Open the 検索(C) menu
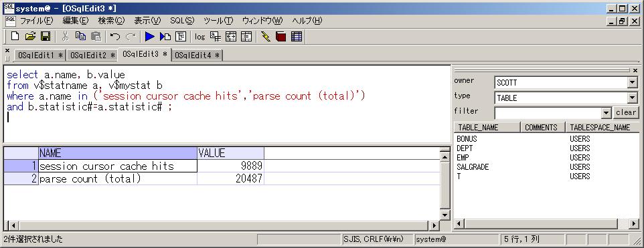The height and width of the screenshot is (248, 644). pyautogui.click(x=111, y=21)
